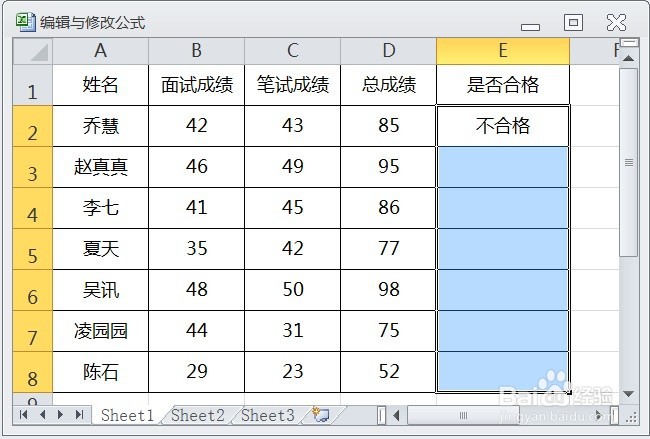
Task: Select row 8 header
Action: (x=33, y=372)
